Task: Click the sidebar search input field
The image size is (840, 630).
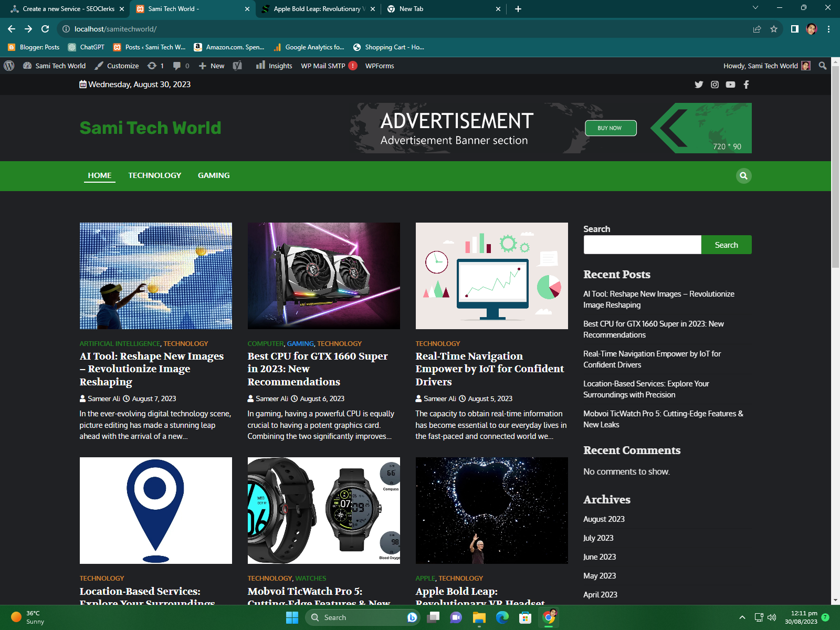Action: pos(642,245)
